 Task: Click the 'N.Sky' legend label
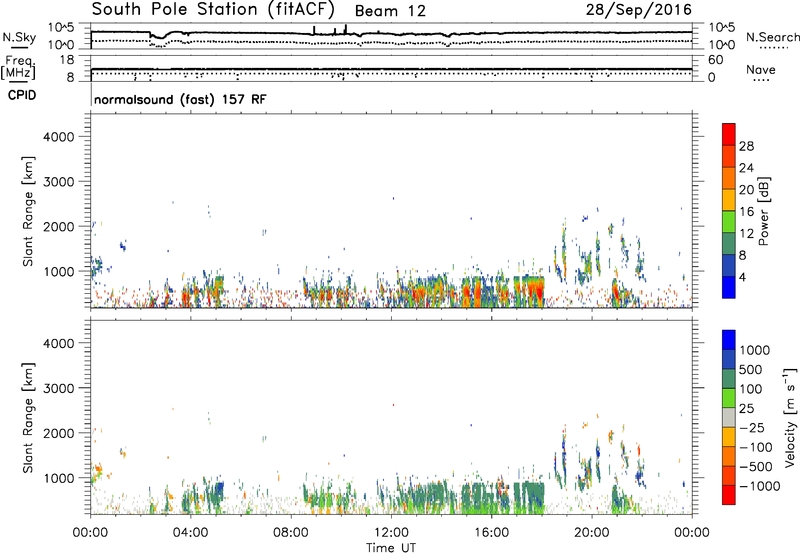pos(19,38)
